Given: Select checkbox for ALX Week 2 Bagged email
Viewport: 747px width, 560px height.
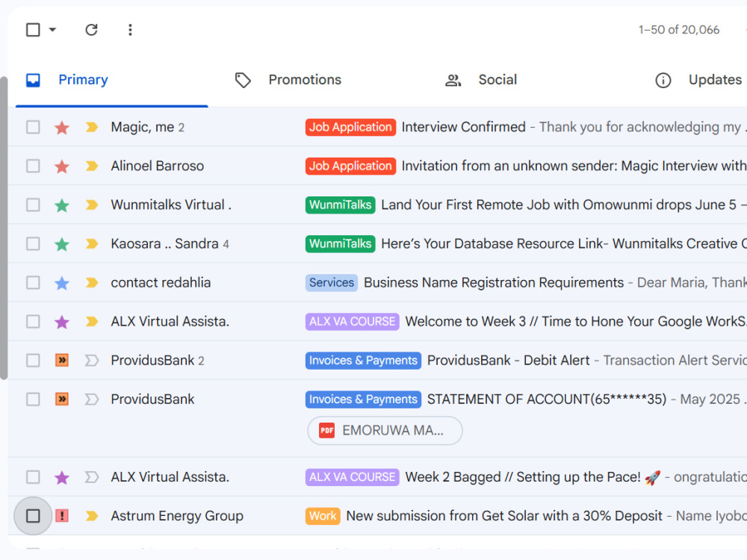Looking at the screenshot, I should point(33,477).
